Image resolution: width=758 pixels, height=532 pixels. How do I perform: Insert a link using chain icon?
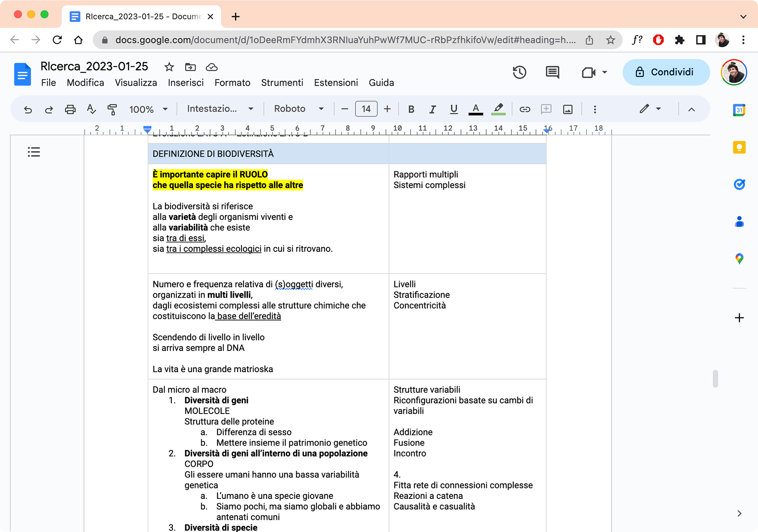(525, 109)
